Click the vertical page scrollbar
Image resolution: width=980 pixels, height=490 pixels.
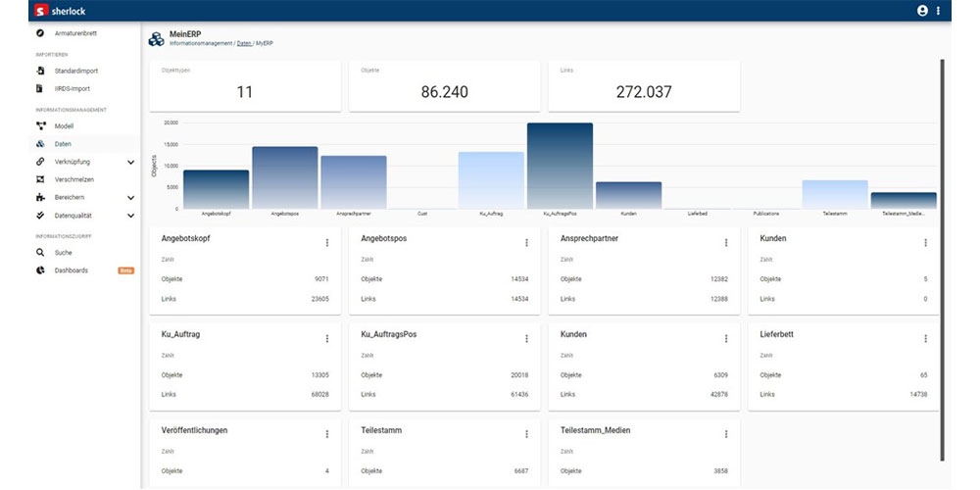click(x=943, y=260)
